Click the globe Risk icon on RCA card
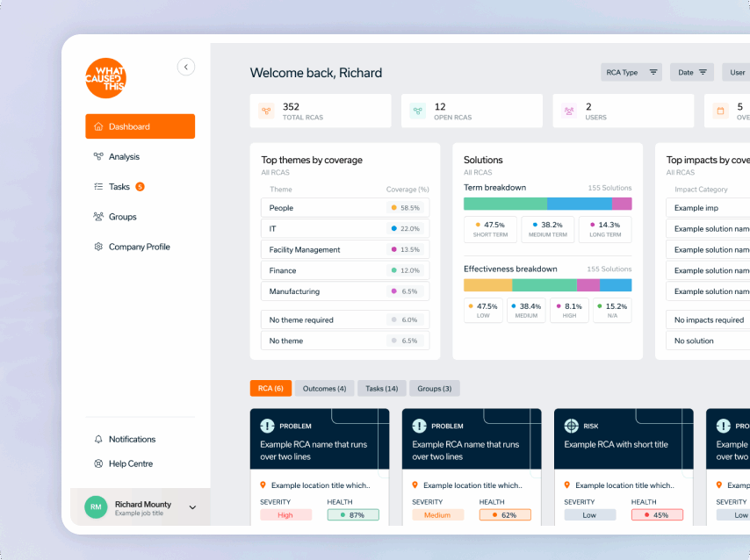Screen dimensions: 750x560 coord(571,426)
